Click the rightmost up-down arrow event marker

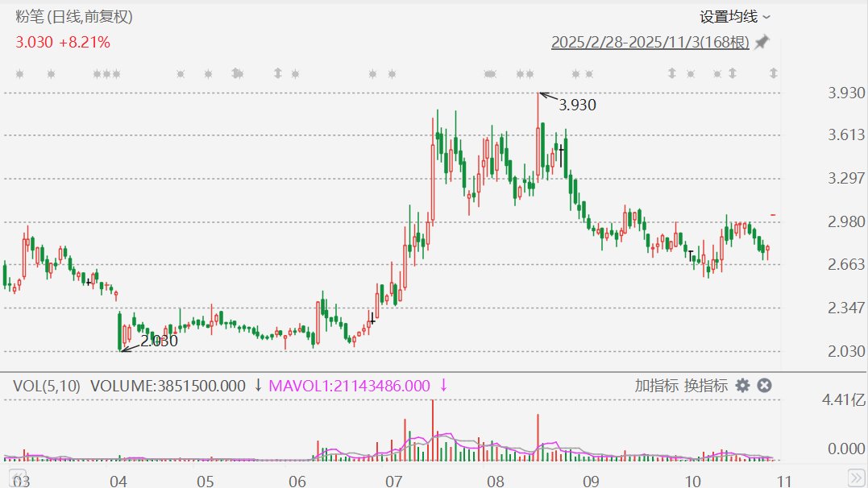click(x=773, y=74)
